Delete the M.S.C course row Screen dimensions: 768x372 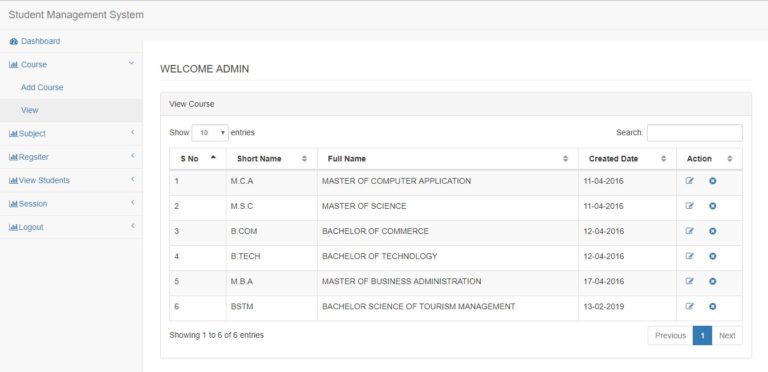pos(713,206)
